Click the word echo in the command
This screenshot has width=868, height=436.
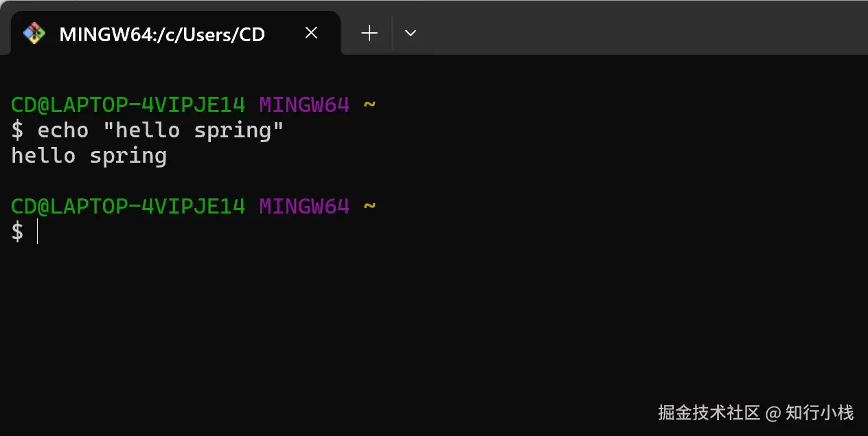pos(63,130)
